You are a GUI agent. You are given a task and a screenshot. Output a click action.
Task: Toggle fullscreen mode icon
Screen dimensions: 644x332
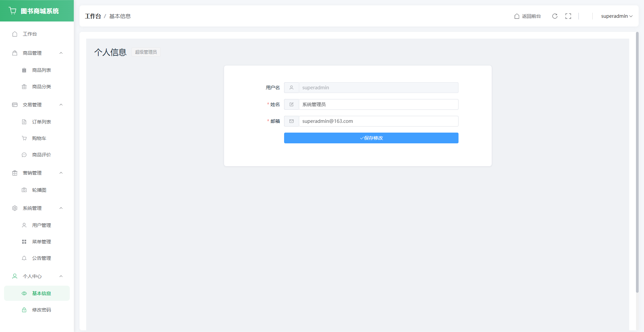[568, 16]
